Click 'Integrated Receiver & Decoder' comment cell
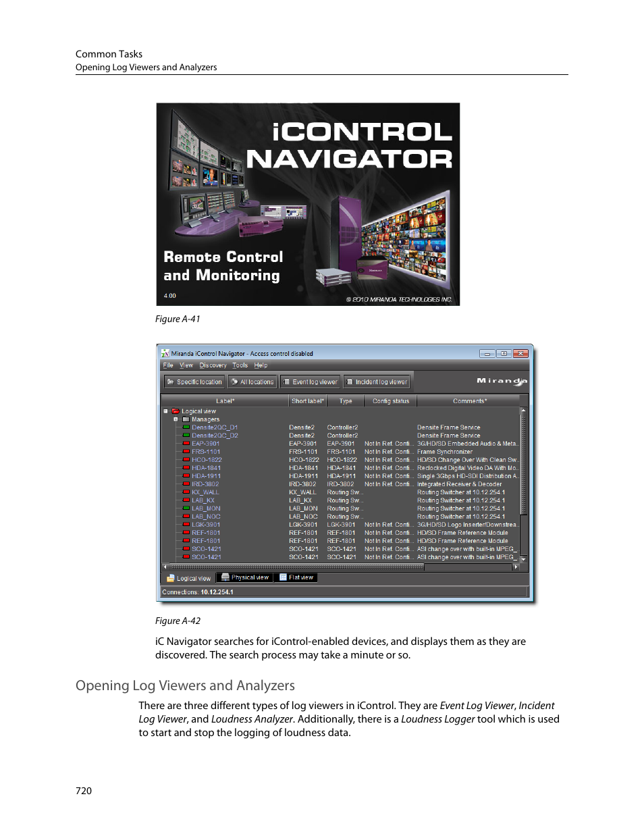The image size is (644, 834). click(460, 484)
